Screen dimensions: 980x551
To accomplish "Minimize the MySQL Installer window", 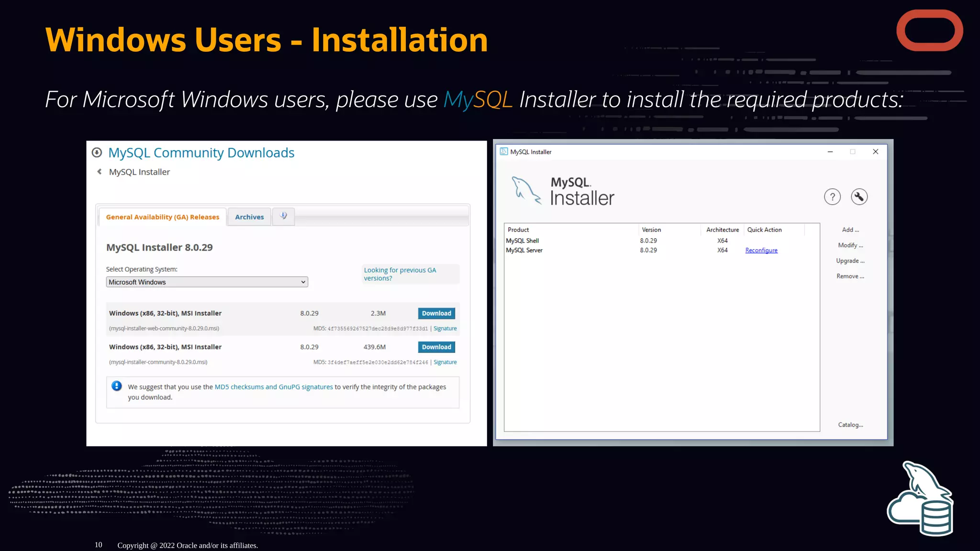I will (830, 152).
